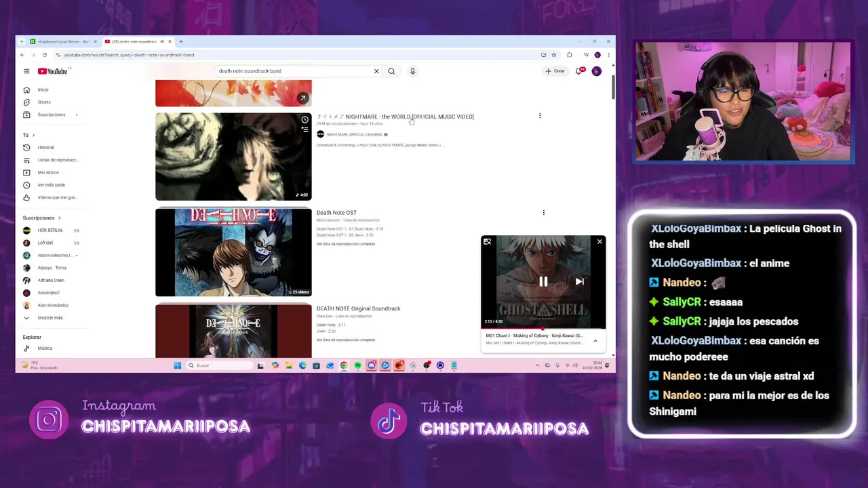This screenshot has width=868, height=488.
Task: Open the Windows Start button
Action: click(x=178, y=365)
